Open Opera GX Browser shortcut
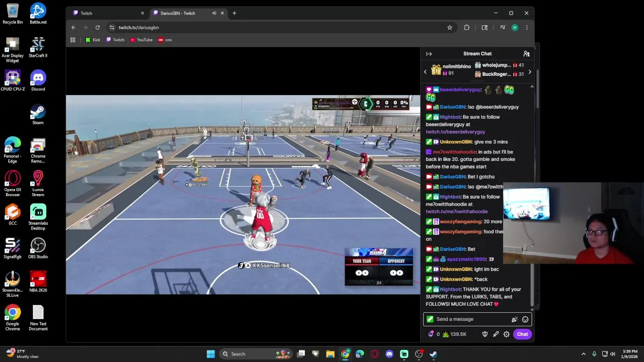644x362 pixels. (x=13, y=184)
